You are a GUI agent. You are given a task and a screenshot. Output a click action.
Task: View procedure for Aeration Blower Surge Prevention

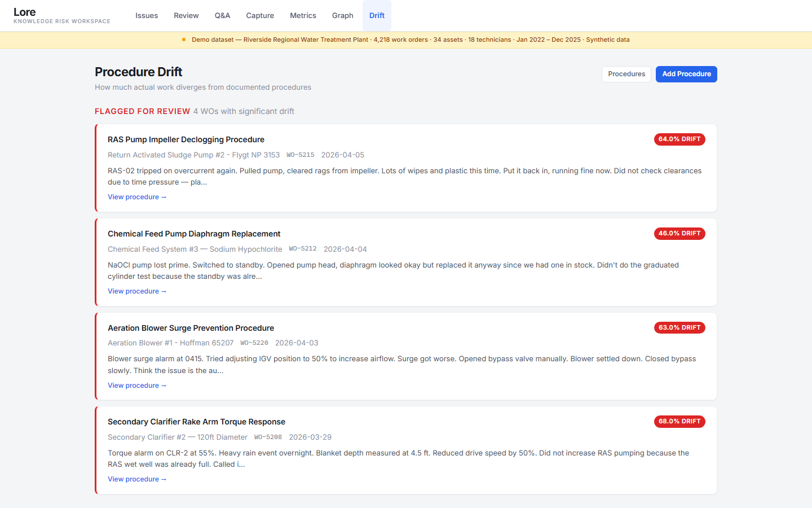137,385
